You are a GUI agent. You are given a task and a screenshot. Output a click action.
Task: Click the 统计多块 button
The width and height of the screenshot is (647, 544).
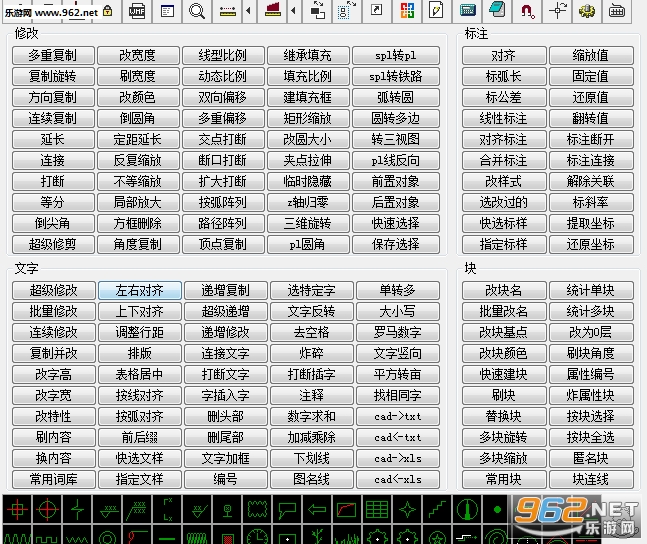tap(591, 312)
